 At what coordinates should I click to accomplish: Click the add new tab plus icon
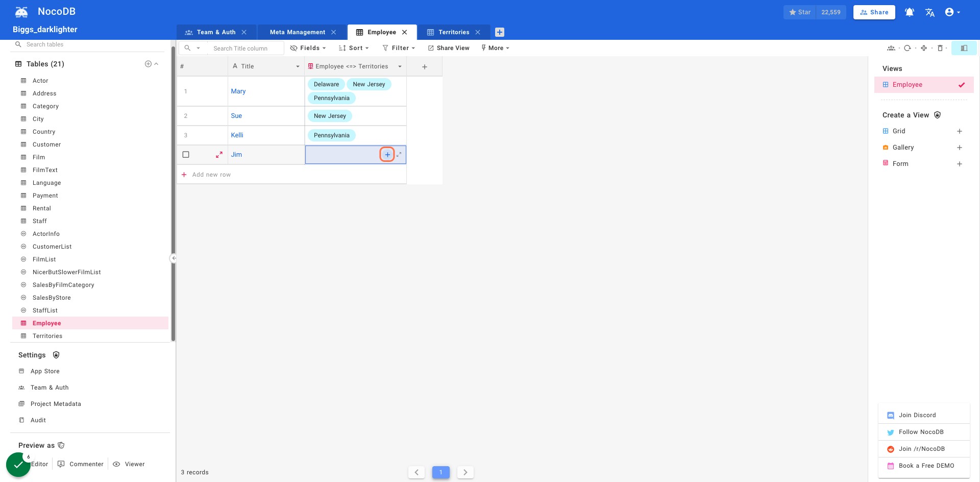tap(500, 32)
